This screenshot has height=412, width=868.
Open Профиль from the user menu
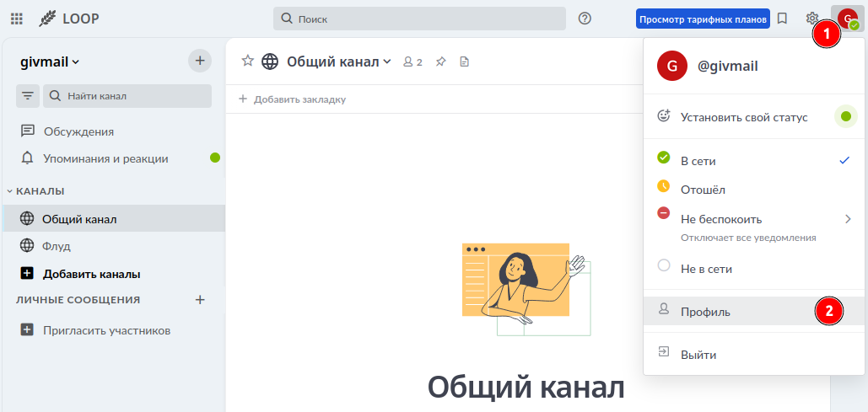(705, 312)
